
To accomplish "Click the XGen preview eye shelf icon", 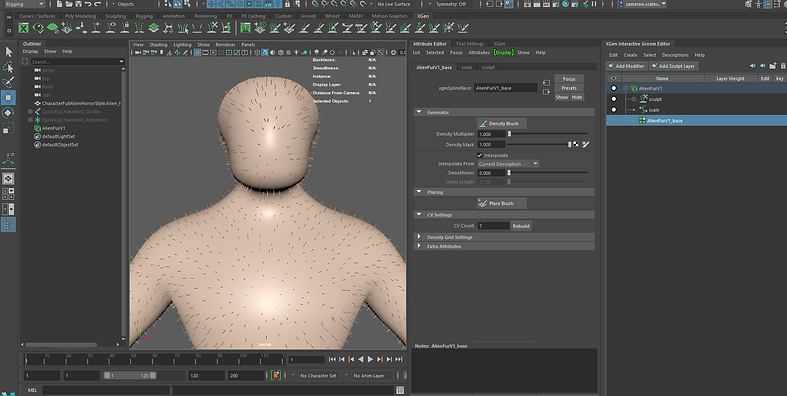I will [x=38, y=28].
